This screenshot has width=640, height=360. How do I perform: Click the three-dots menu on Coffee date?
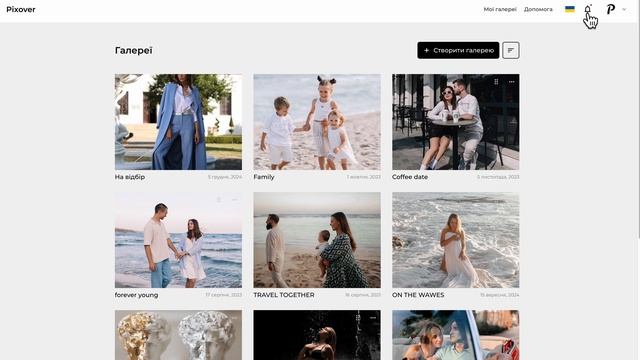pos(511,82)
